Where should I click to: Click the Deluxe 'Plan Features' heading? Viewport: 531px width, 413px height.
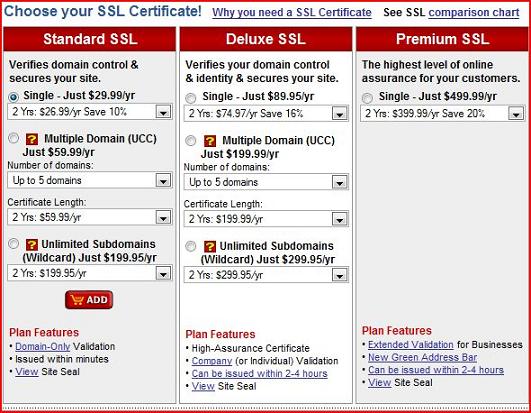[220, 334]
